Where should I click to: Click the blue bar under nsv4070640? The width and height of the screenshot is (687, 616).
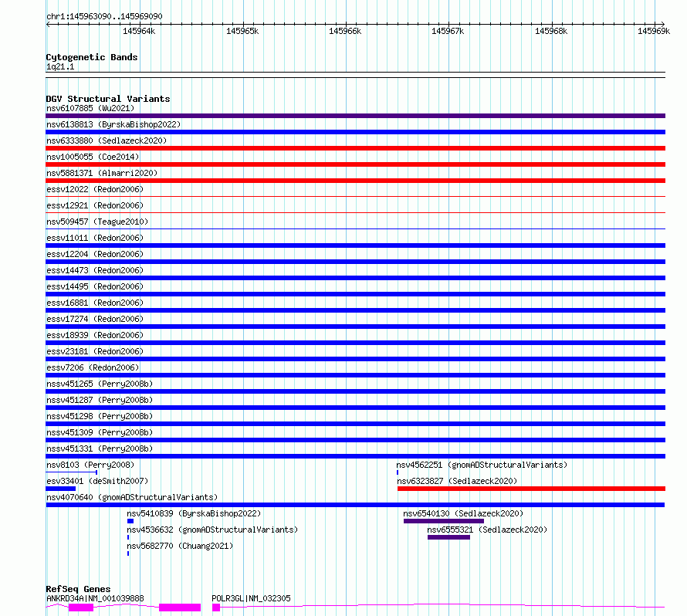355,505
